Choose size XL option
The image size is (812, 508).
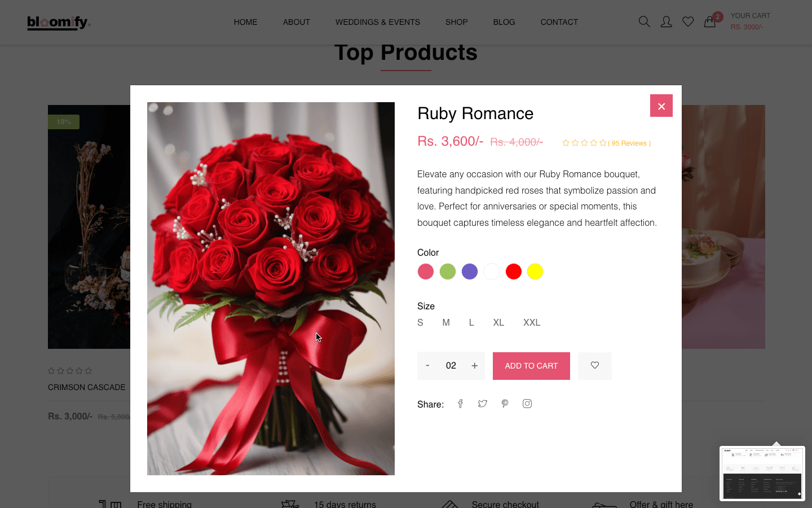tap(498, 322)
